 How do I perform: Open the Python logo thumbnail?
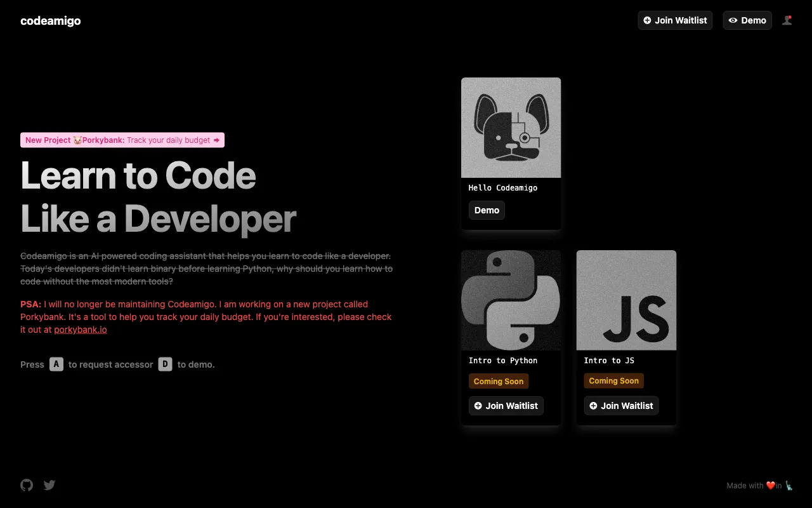(x=511, y=300)
